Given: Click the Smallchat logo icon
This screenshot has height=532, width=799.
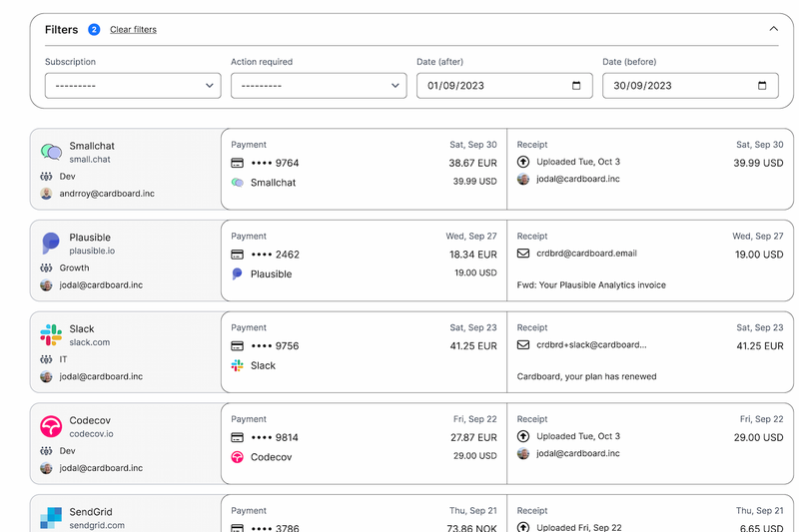Looking at the screenshot, I should click(x=51, y=152).
